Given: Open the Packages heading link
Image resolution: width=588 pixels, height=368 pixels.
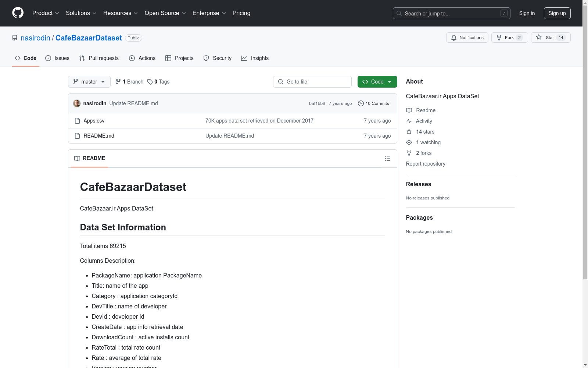Looking at the screenshot, I should pyautogui.click(x=419, y=217).
